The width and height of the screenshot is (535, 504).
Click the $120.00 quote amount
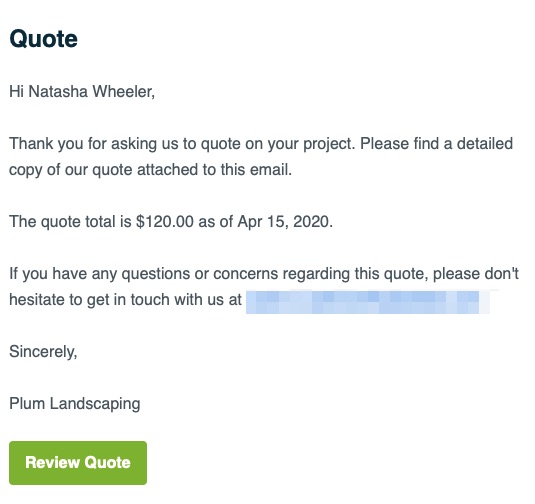click(x=165, y=221)
